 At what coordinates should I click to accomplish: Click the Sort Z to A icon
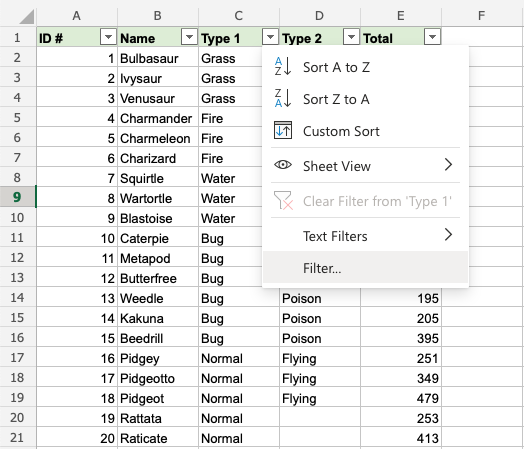(x=283, y=98)
